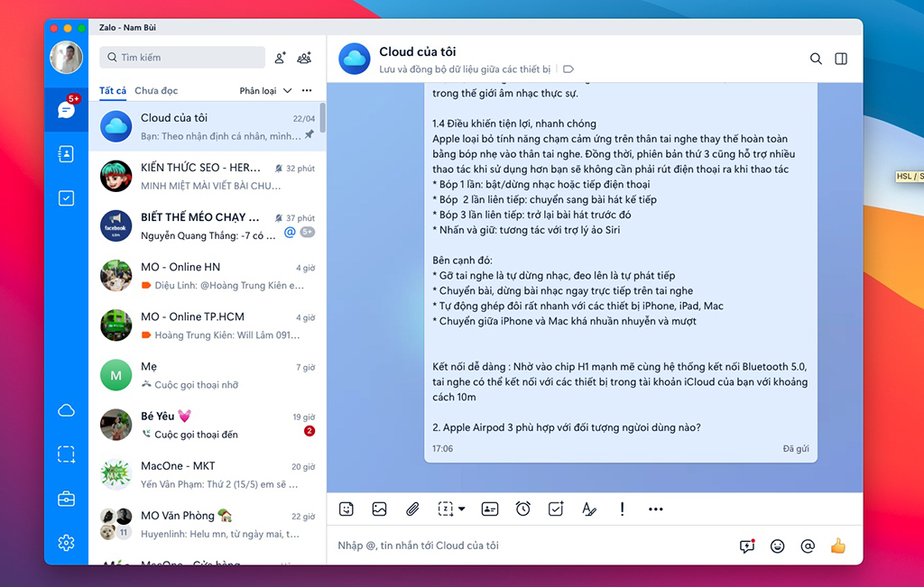Click the profile avatar at sidebar top
Viewport: 924px width, 587px height.
tap(66, 57)
